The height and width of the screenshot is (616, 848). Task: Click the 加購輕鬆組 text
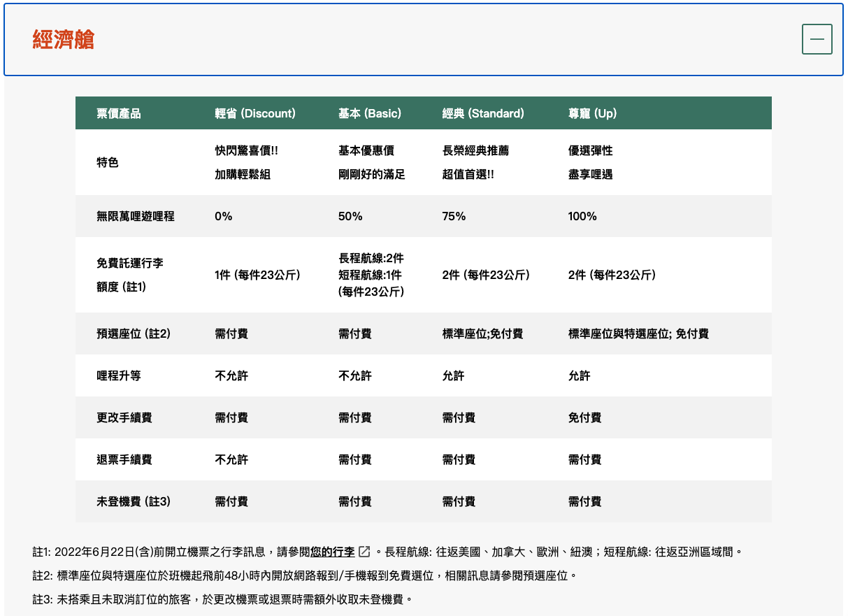[x=243, y=174]
